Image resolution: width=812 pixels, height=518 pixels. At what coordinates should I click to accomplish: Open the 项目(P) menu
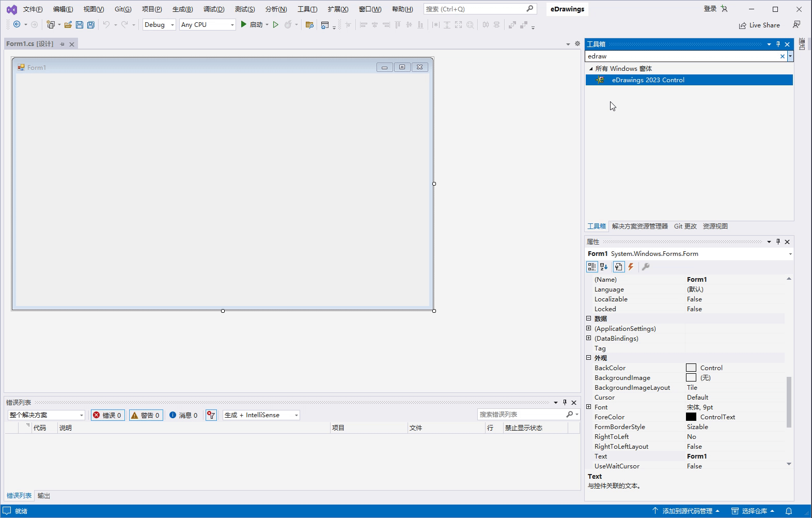152,9
